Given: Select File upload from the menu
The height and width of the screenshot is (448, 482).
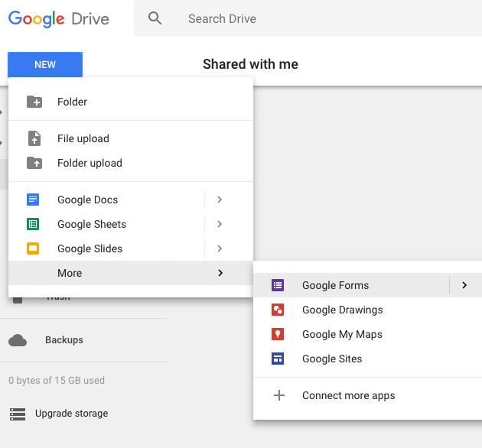Looking at the screenshot, I should (131, 138).
